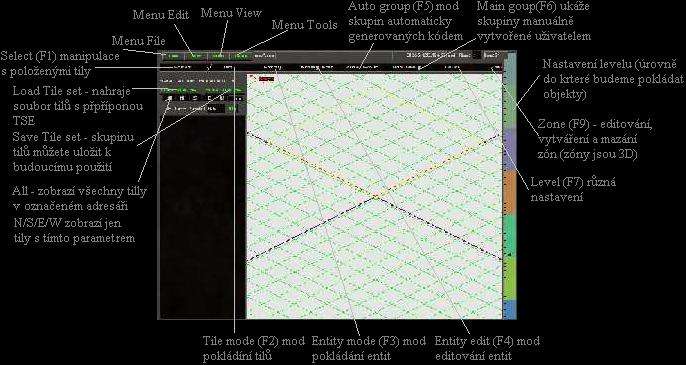The width and height of the screenshot is (686, 365).
Task: Open the Tools menu
Action: pyautogui.click(x=242, y=56)
